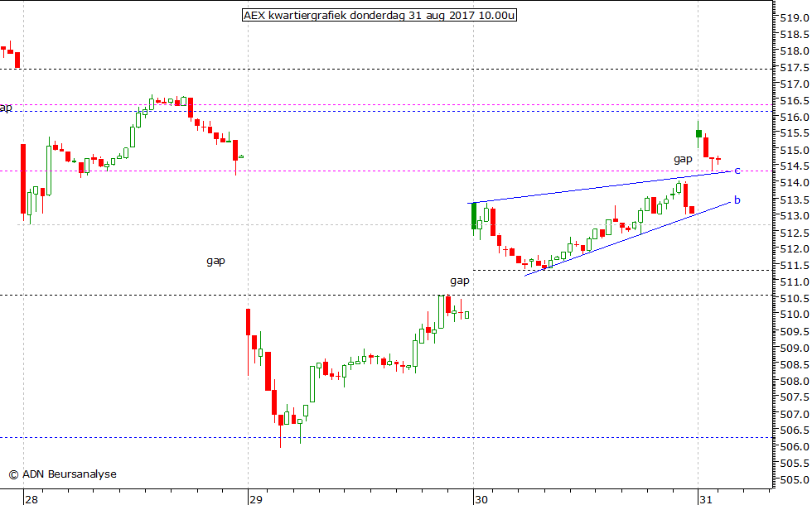Click the green opening candle on day 31

point(698,133)
